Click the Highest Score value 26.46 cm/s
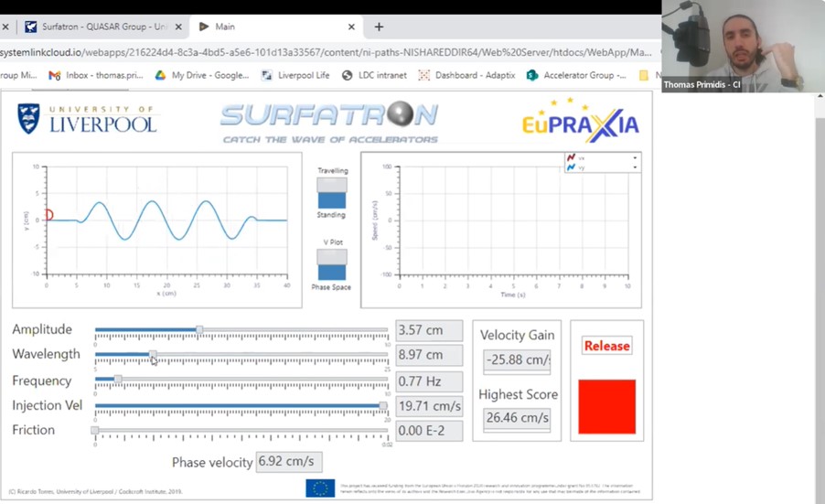Viewport: 825px width, 504px height. pyautogui.click(x=517, y=418)
